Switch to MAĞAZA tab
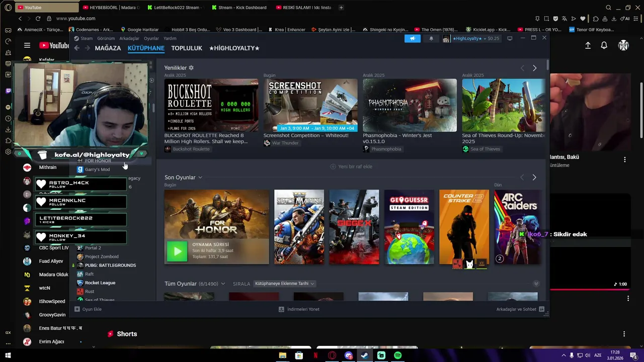644x362 pixels. (108, 48)
